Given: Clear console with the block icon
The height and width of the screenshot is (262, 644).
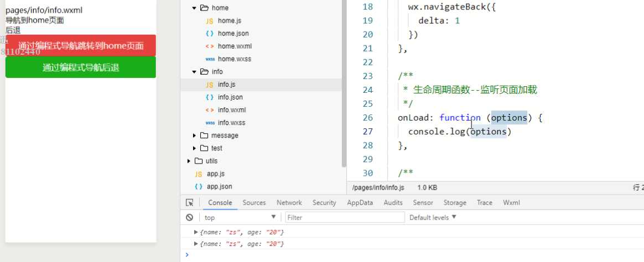Looking at the screenshot, I should (x=189, y=217).
